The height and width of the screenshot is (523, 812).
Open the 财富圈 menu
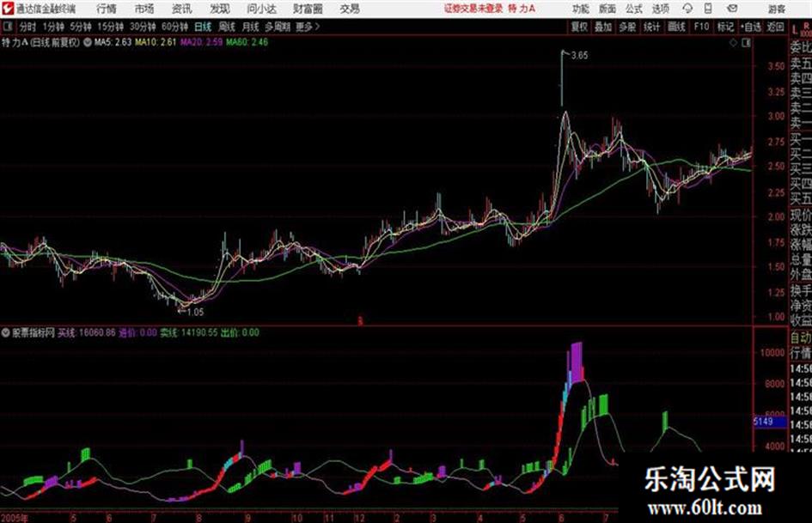308,9
